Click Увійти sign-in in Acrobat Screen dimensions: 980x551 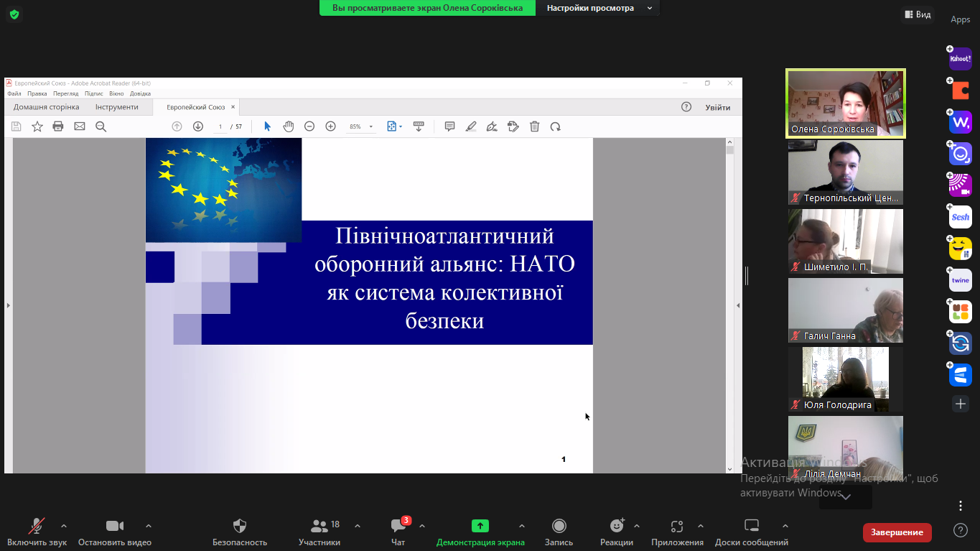coord(718,107)
